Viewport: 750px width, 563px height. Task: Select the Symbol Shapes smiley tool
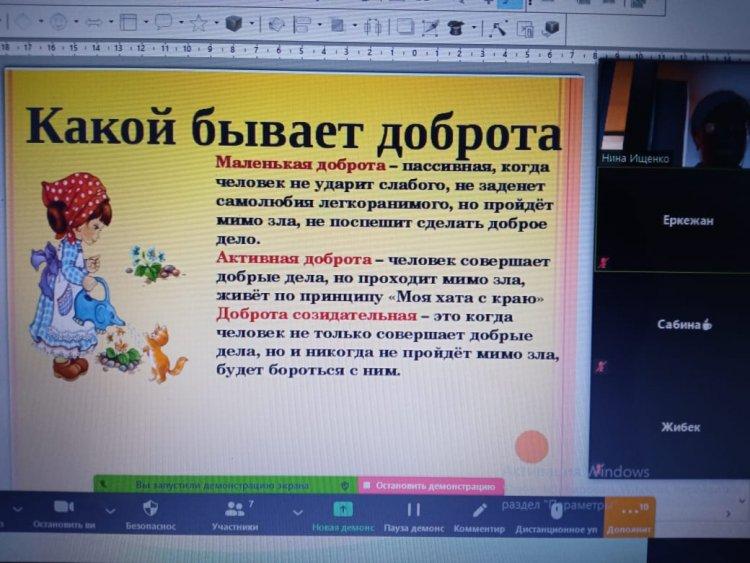[x=58, y=22]
